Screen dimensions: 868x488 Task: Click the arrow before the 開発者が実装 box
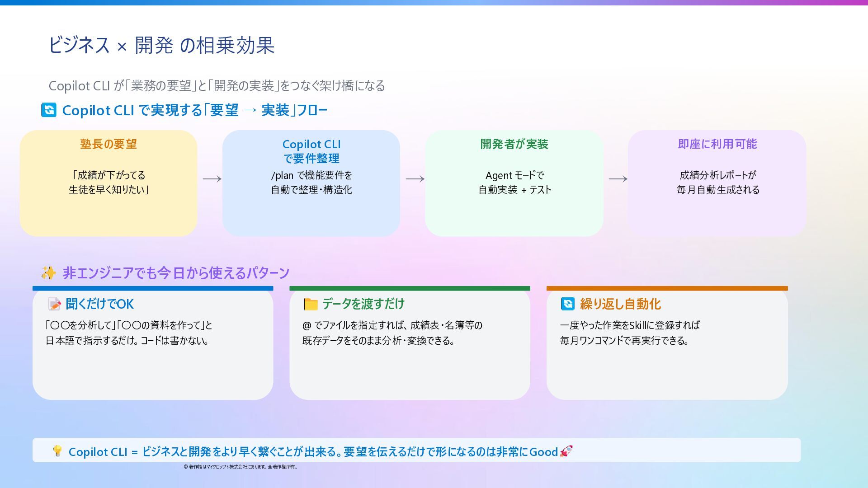click(415, 179)
